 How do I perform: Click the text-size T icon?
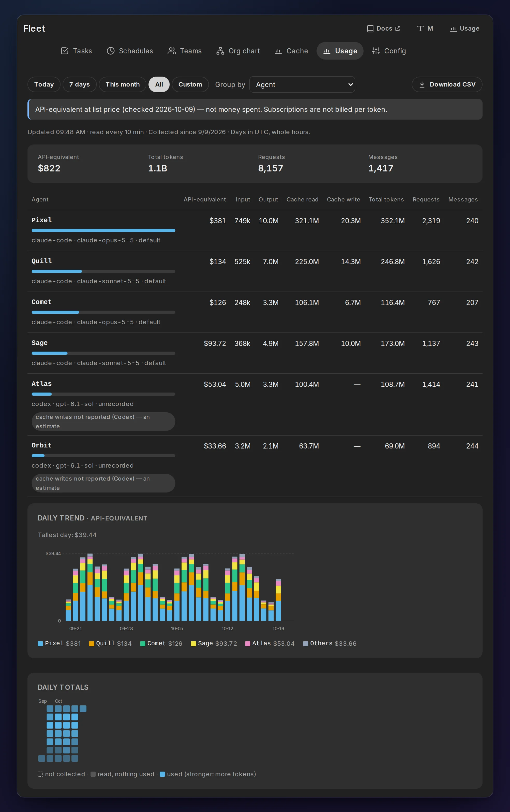420,29
